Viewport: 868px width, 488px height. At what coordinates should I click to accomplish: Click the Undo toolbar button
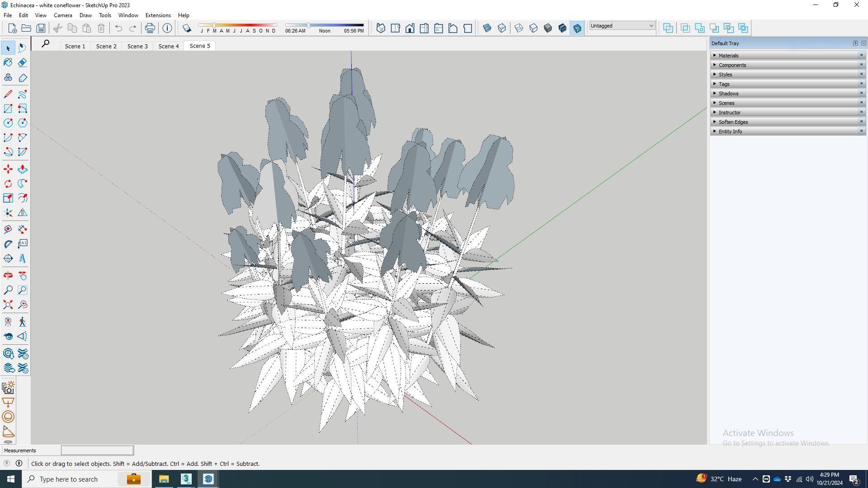click(118, 28)
